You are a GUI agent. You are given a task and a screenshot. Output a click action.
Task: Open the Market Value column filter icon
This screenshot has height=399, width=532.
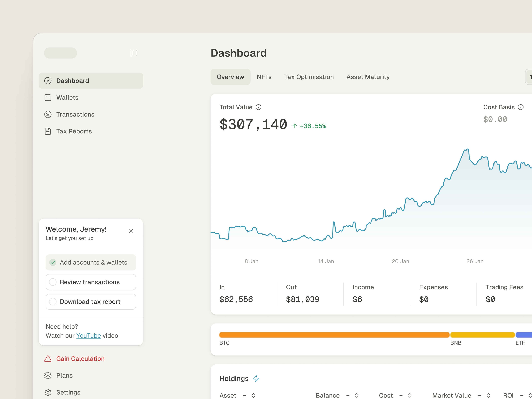479,395
